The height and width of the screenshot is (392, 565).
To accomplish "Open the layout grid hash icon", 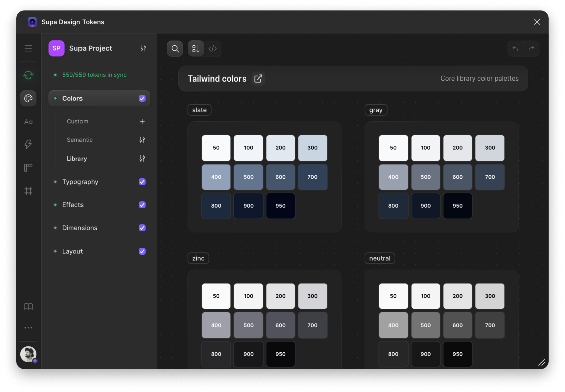I will (x=28, y=191).
